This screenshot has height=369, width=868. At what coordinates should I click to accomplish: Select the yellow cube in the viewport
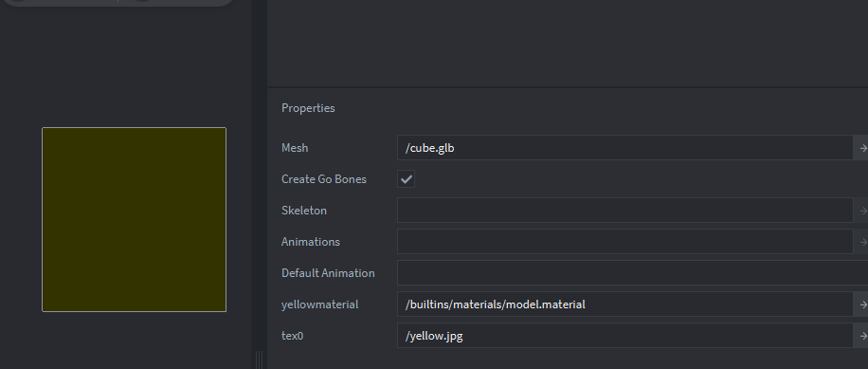tap(134, 219)
